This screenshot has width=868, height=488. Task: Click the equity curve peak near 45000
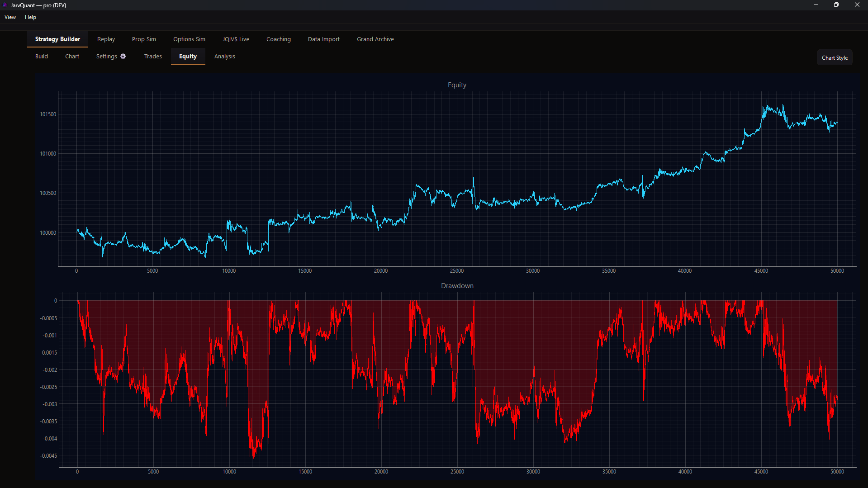[767, 100]
